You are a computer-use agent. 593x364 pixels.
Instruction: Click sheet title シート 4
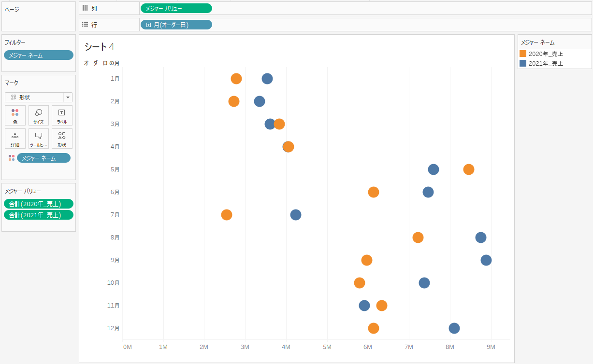tap(99, 47)
